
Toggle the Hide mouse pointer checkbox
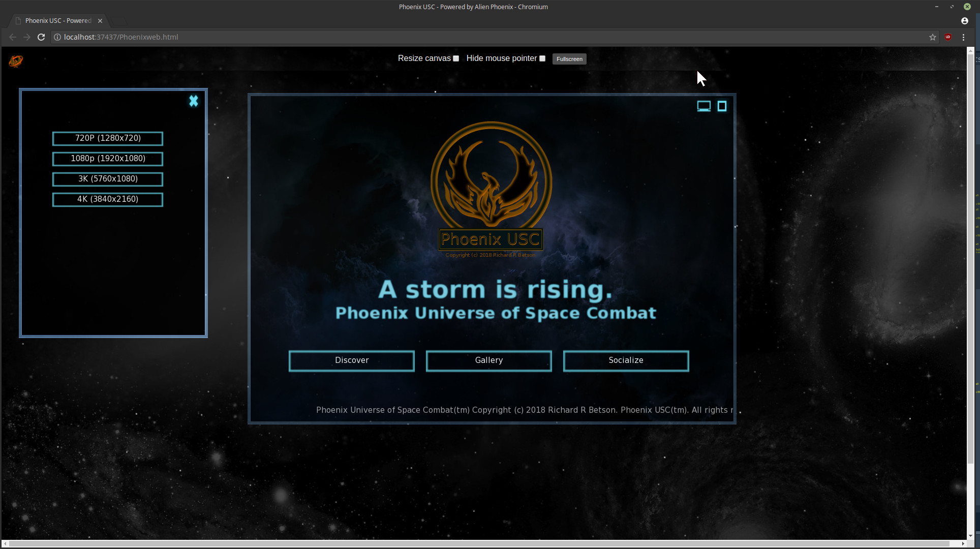pos(542,58)
